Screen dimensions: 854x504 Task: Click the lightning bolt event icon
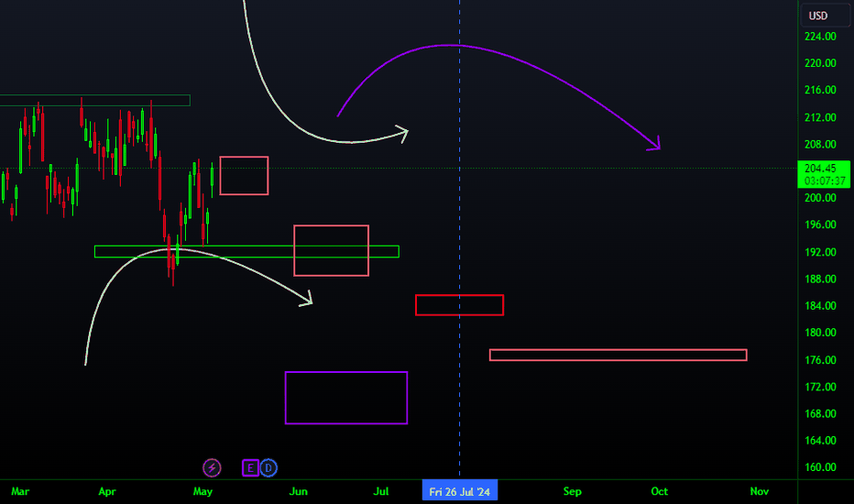coord(212,467)
